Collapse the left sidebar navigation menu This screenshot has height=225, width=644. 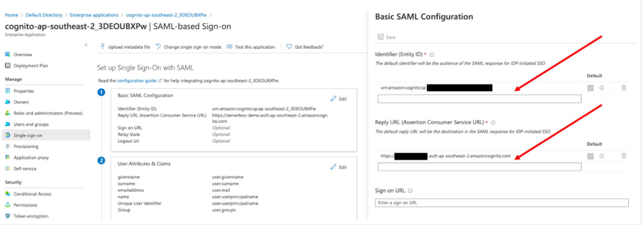pyautogui.click(x=86, y=45)
